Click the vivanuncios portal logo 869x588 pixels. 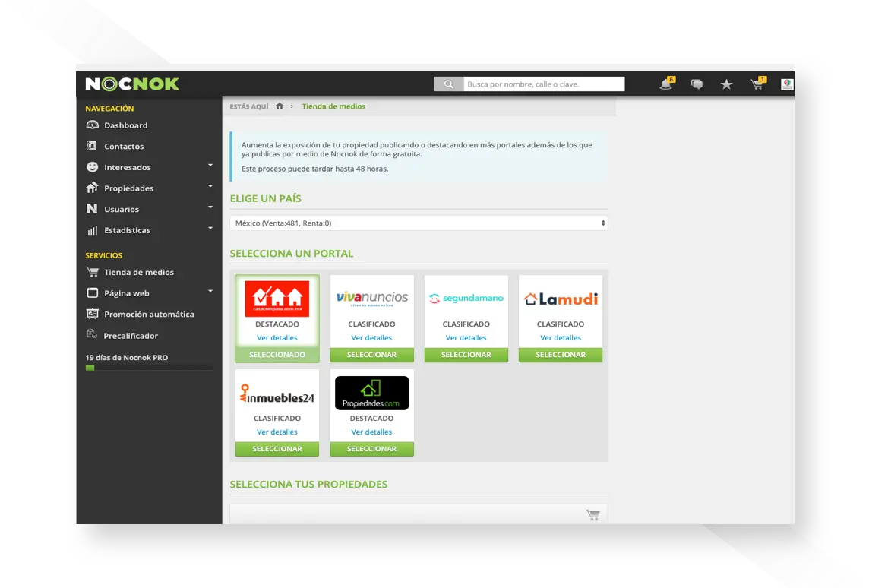point(372,299)
